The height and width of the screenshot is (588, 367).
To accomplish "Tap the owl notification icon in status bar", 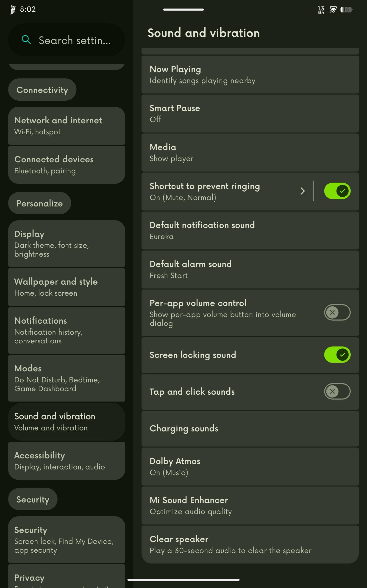I will click(x=13, y=10).
